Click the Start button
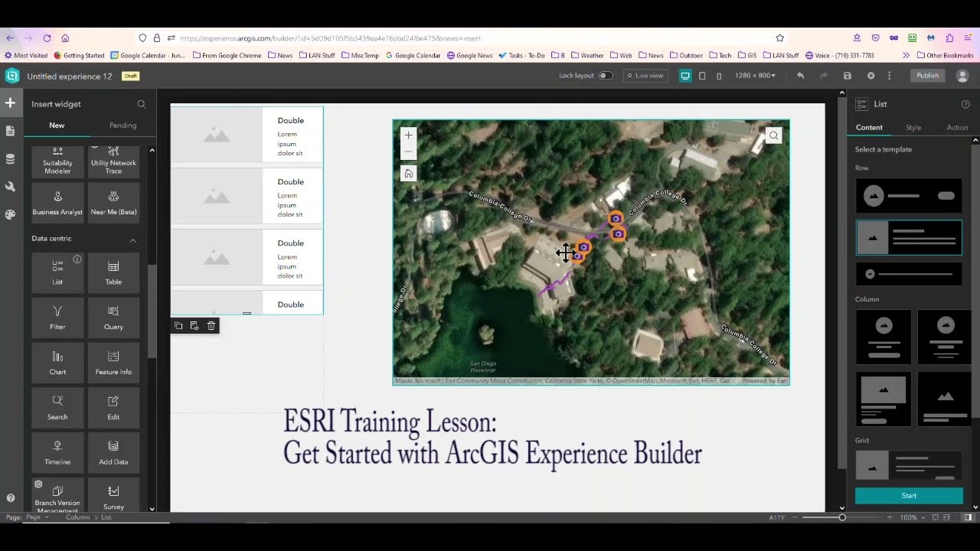Screen dimensions: 980x551 tap(909, 496)
